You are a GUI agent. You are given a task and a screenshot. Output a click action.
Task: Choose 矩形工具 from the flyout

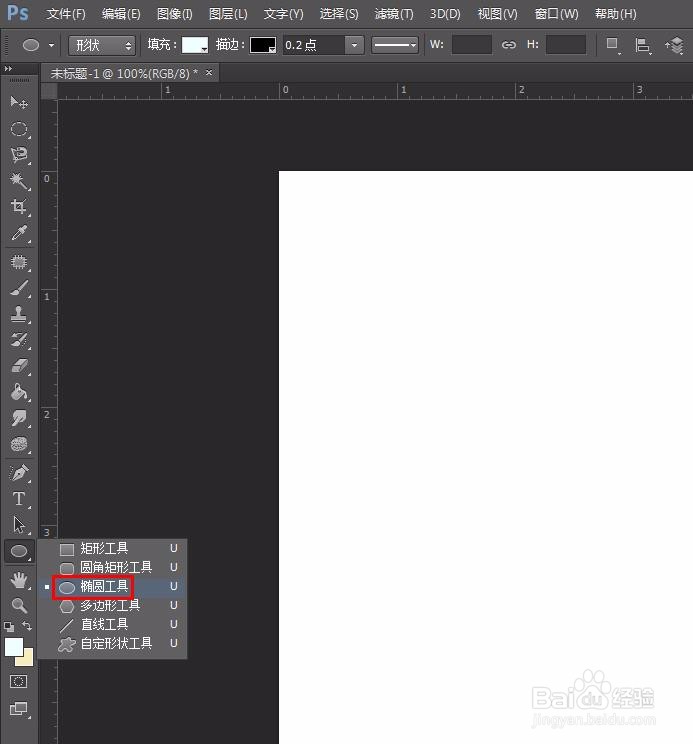tap(112, 549)
